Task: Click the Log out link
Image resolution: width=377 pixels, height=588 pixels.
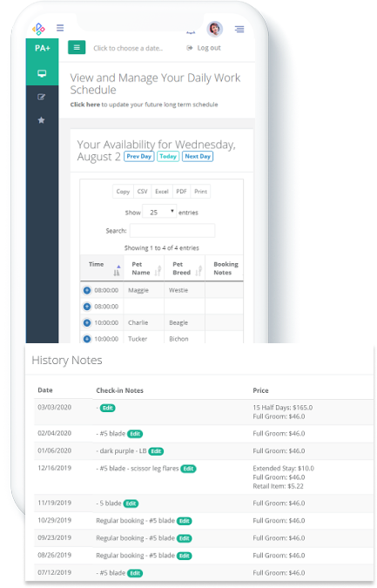Action: pos(204,48)
